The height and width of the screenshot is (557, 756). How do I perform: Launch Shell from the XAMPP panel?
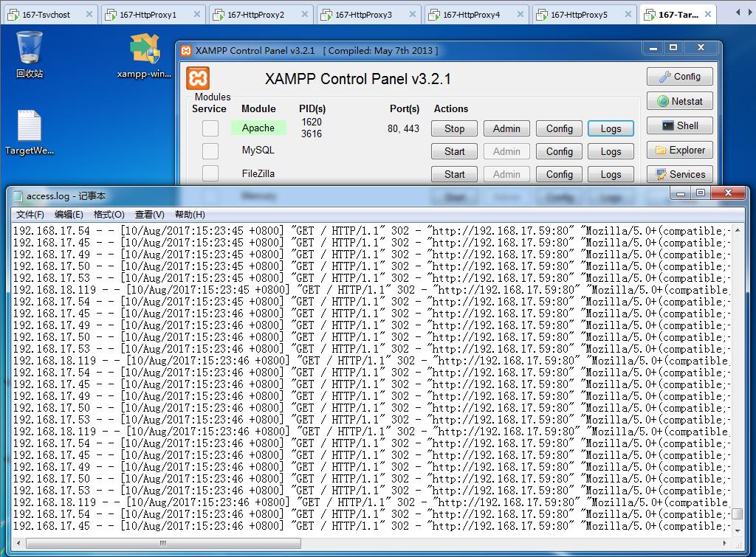679,125
